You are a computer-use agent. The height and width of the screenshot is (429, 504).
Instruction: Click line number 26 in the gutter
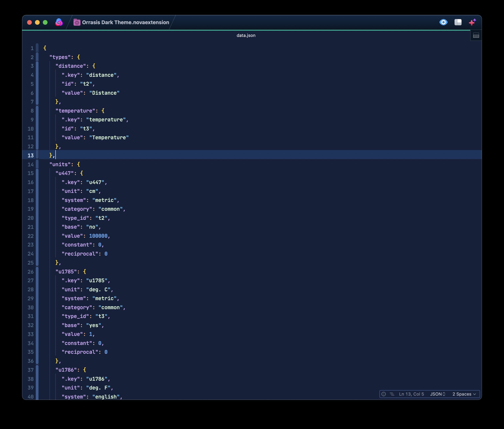[x=30, y=272]
